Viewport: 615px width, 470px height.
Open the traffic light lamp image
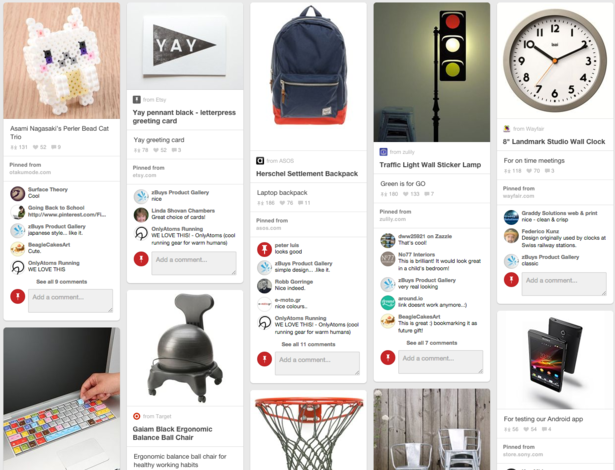pos(432,72)
